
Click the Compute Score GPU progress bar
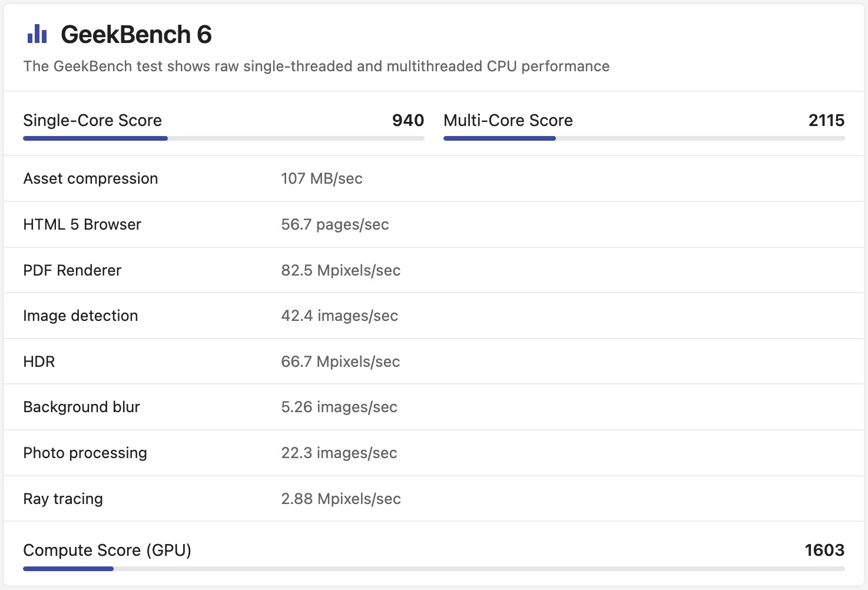pos(433,569)
